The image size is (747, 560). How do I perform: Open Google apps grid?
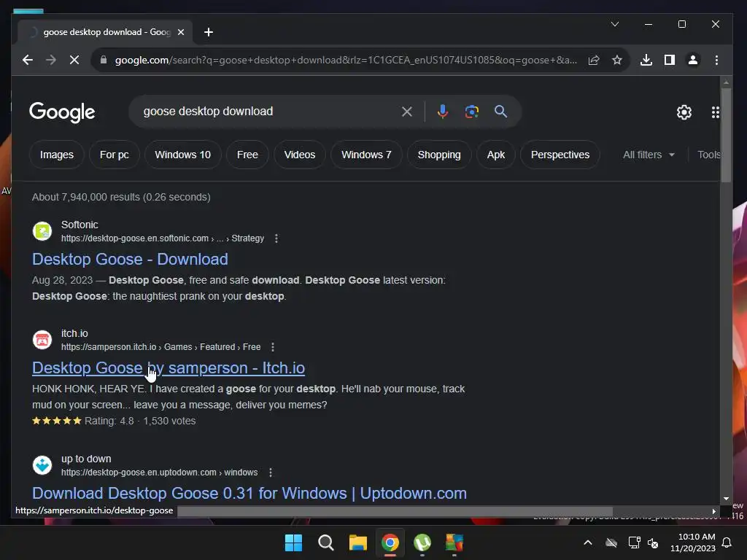[x=715, y=112]
